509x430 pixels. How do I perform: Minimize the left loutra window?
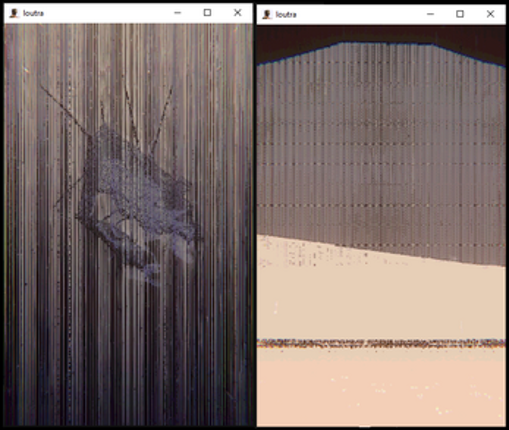[177, 13]
